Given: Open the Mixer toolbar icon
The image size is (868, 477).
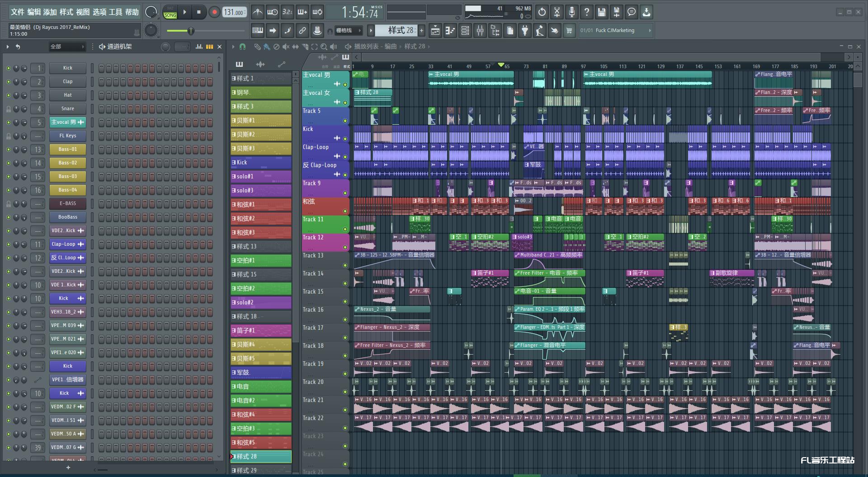Looking at the screenshot, I should pos(480,30).
